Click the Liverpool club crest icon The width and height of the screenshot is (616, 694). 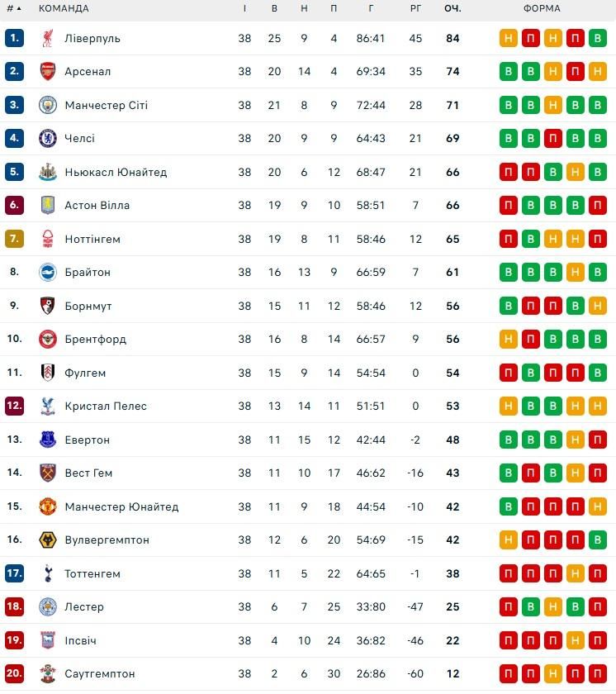[x=48, y=38]
